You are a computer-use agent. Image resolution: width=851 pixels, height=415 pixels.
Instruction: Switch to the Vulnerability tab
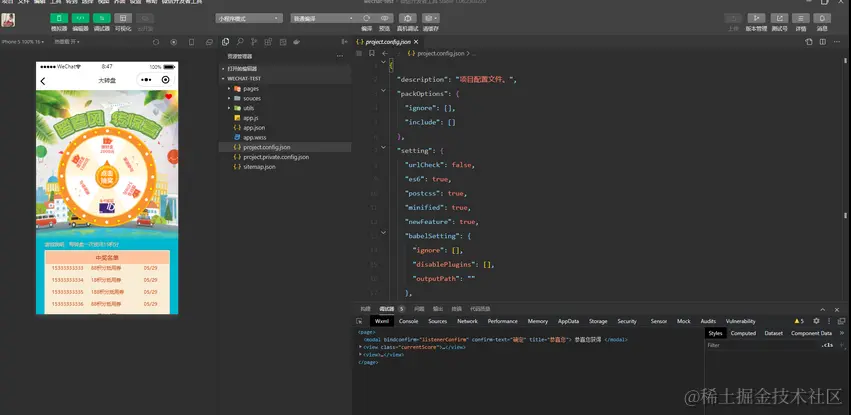click(741, 321)
